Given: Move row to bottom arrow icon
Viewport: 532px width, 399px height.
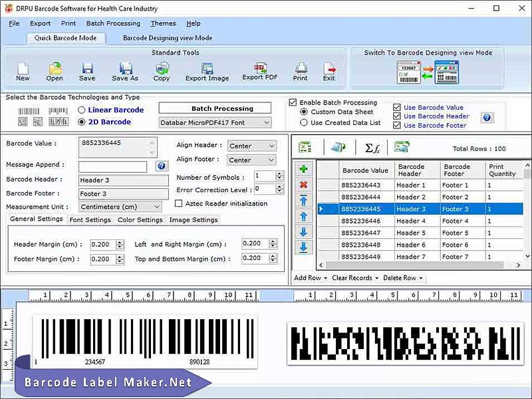Looking at the screenshot, I should pos(303,247).
